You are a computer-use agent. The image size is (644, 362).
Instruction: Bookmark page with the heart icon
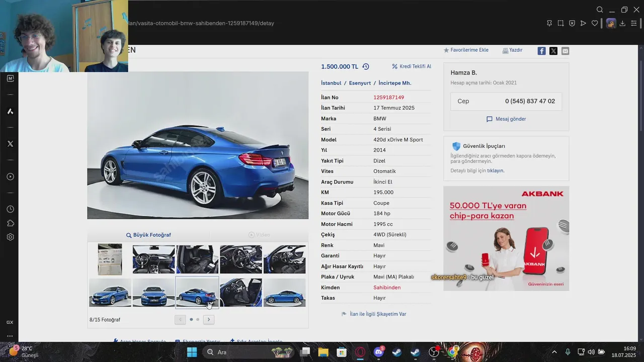tap(595, 23)
